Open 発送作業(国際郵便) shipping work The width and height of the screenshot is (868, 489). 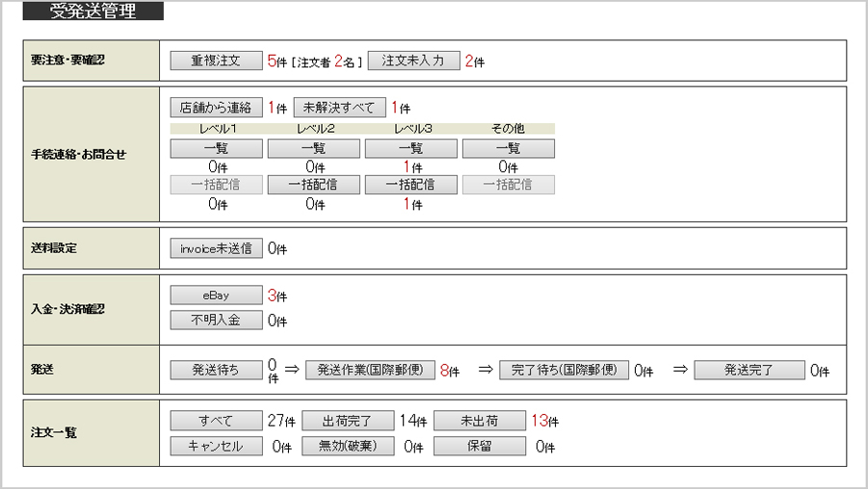[370, 370]
